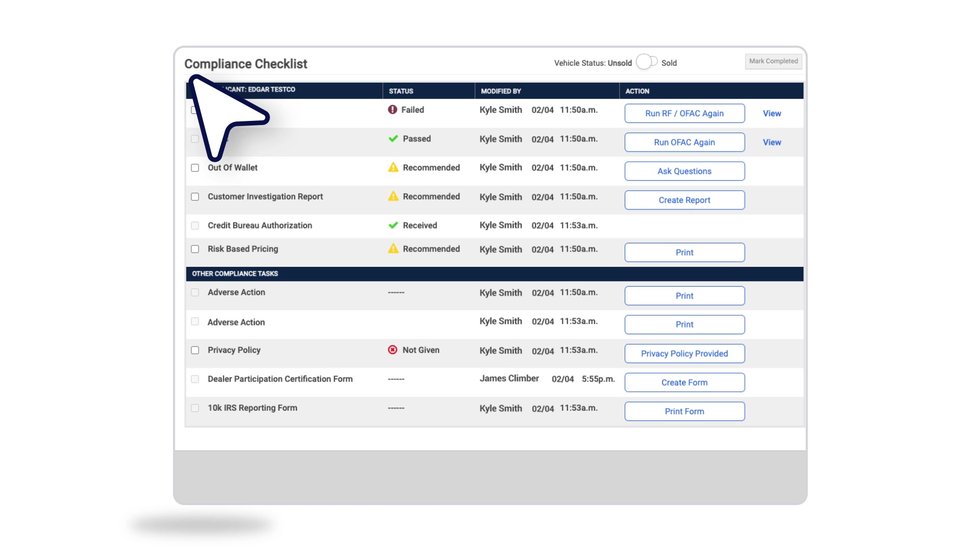Open the top View link
This screenshot has height=551, width=980.
point(772,113)
